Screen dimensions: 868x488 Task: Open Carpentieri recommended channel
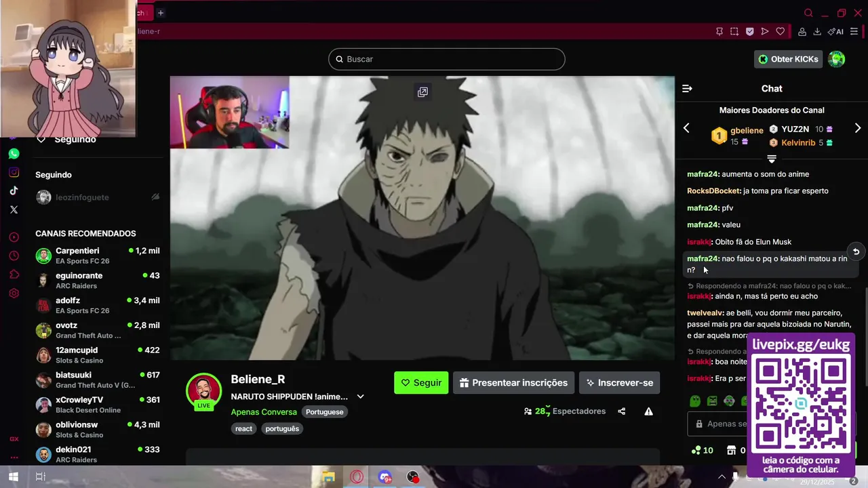click(x=98, y=256)
